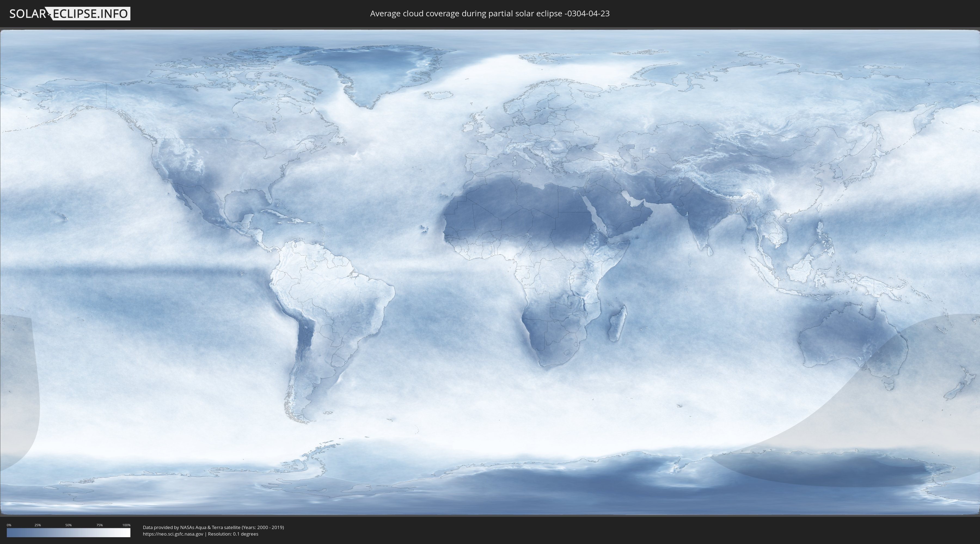
Task: Click the neo.sci.gsfc.nasa.gov URL text
Action: pos(173,534)
